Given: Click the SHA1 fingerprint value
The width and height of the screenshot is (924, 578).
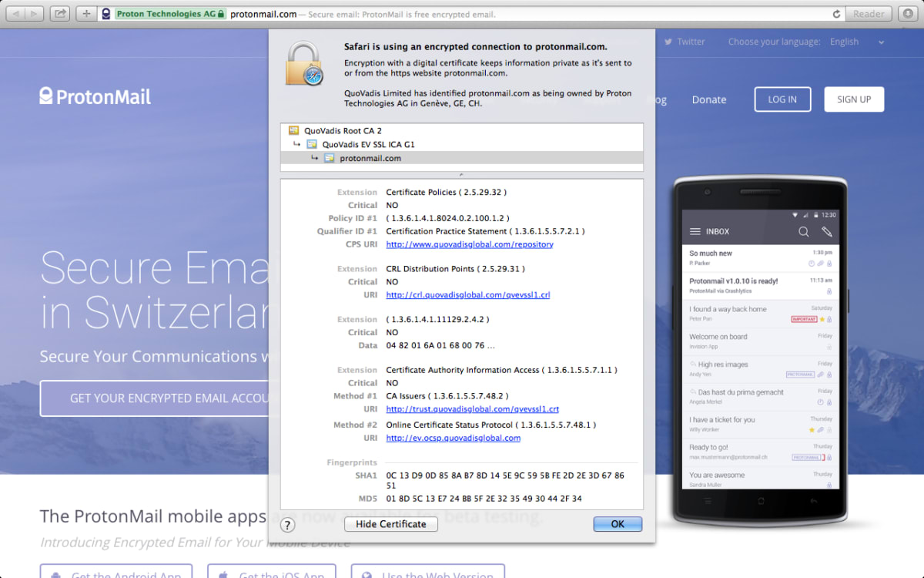Looking at the screenshot, I should click(x=505, y=481).
